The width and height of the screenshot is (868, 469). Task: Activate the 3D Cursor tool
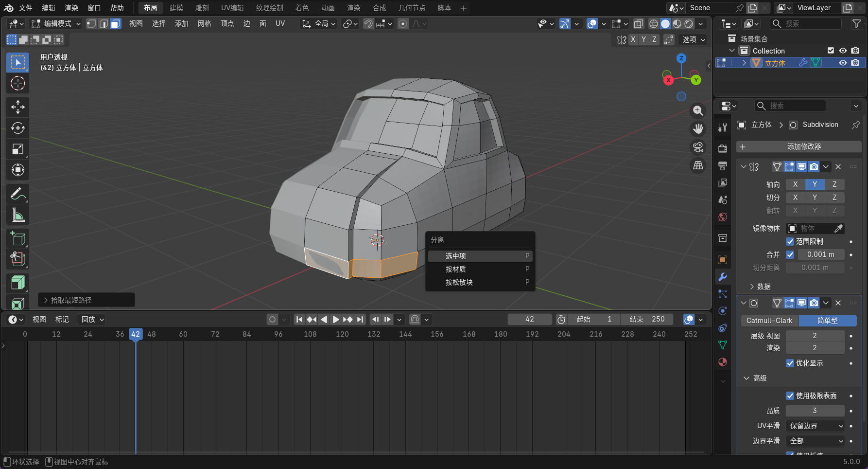pos(18,83)
